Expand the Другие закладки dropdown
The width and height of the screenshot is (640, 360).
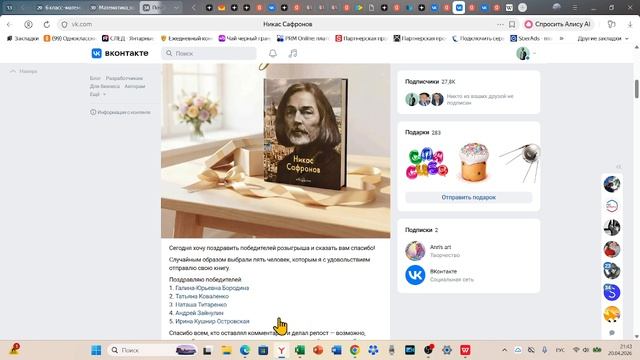pyautogui.click(x=602, y=38)
